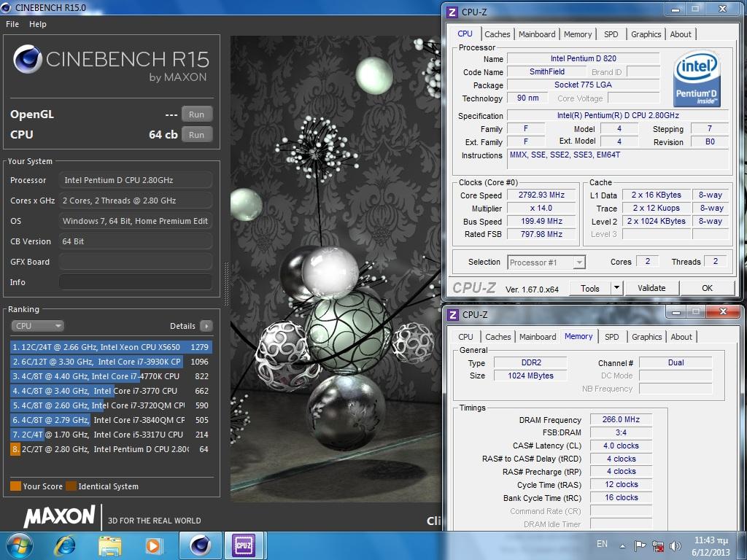Select ranking entry Core i7-3770 CPU
Screen dimensions: 747x560
coord(111,391)
